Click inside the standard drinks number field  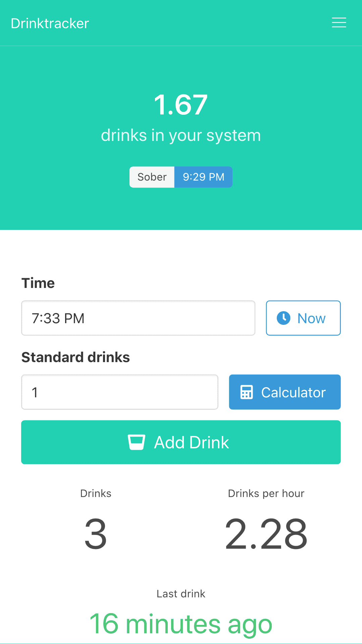coord(119,392)
